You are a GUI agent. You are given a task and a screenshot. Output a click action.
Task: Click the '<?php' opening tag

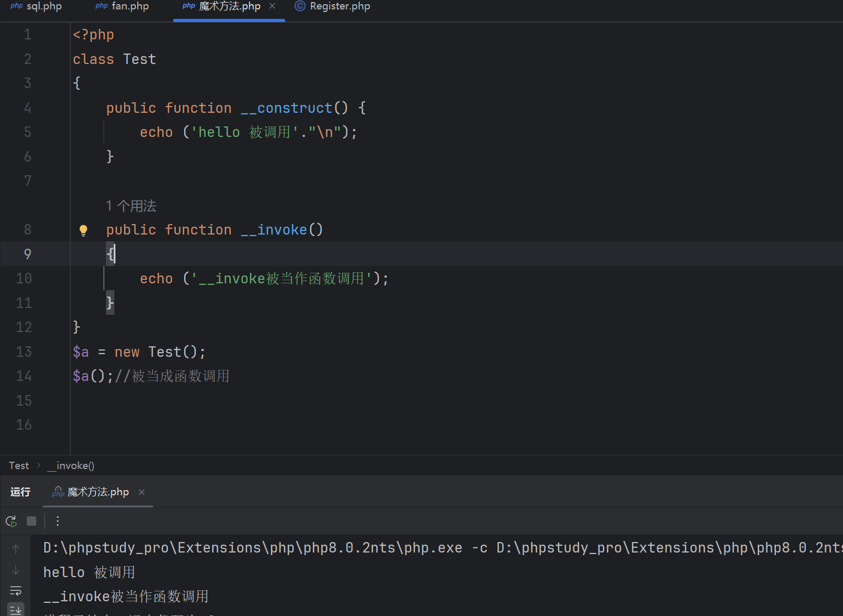93,35
